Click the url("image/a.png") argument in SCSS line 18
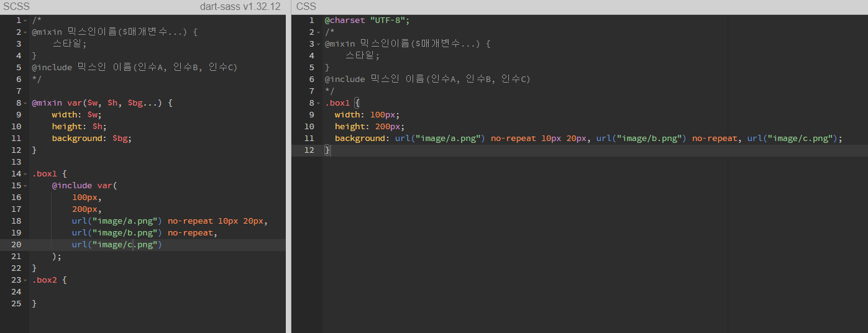This screenshot has width=868, height=333. pyautogui.click(x=117, y=221)
